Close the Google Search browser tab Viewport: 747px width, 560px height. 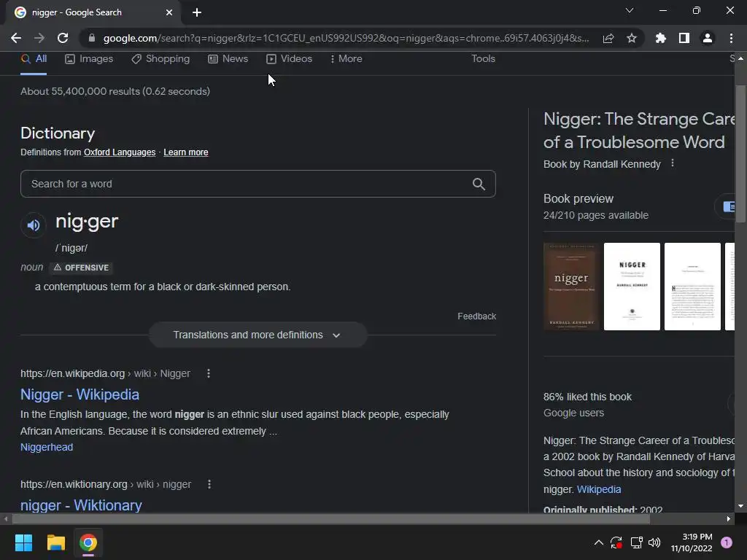(169, 12)
